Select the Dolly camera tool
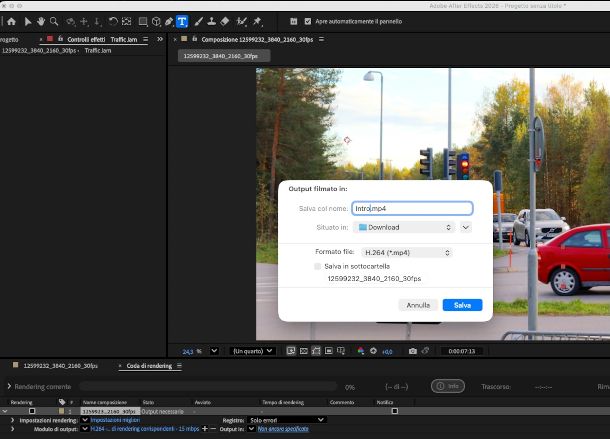 coord(98,21)
